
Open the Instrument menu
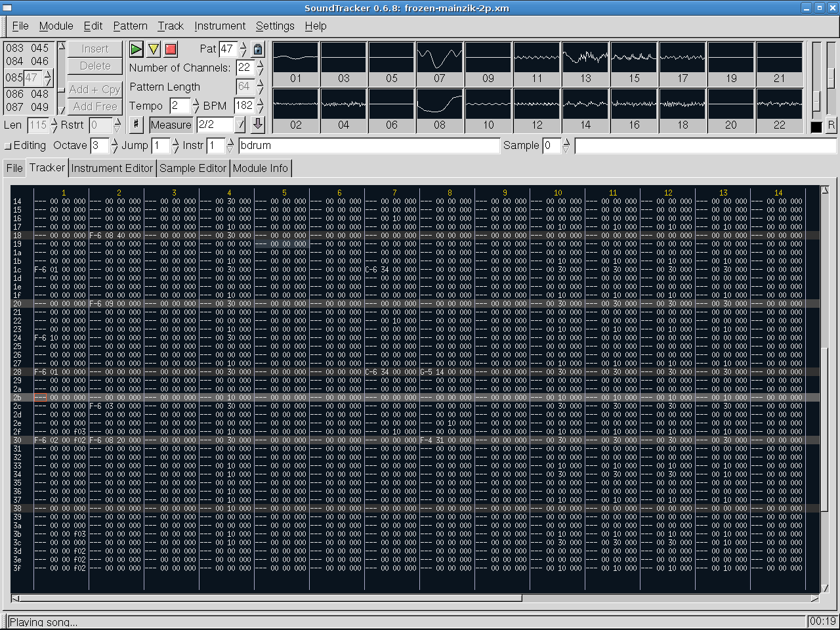coord(220,26)
